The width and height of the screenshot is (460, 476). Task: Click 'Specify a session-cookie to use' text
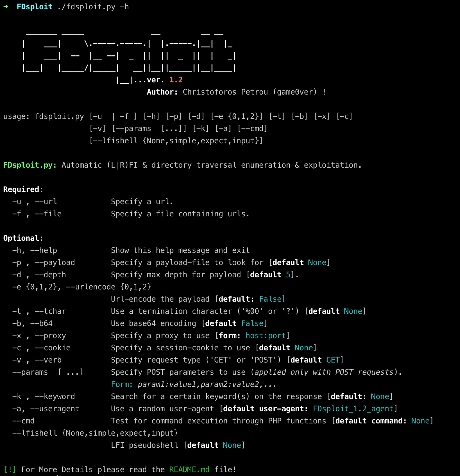click(180, 348)
